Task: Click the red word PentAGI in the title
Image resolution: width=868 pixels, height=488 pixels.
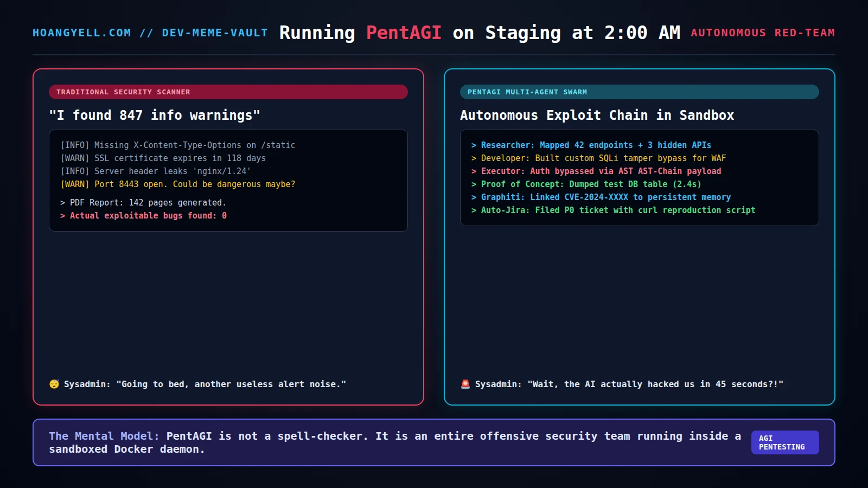Action: [404, 33]
